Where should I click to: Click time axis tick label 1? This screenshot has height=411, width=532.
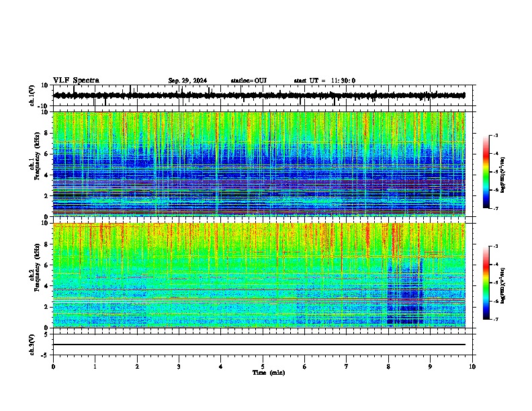[95, 367]
